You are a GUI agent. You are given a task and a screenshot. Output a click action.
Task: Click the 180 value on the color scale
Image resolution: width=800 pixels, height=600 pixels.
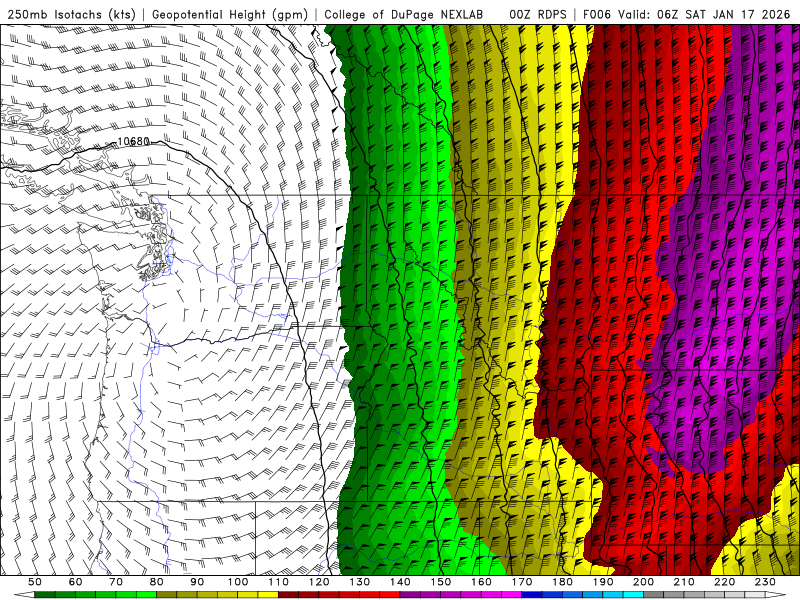pyautogui.click(x=562, y=582)
